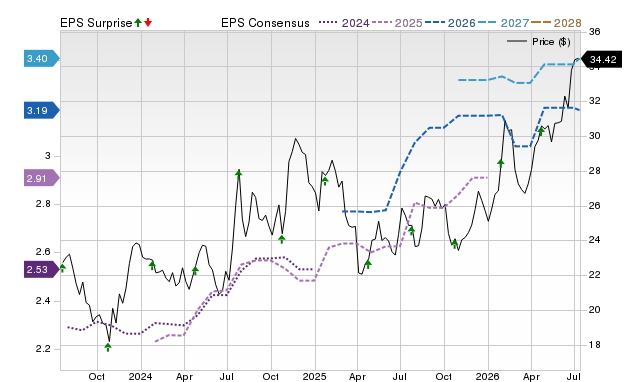This screenshot has height=382, width=640.
Task: Click the 28 price axis label
Action: pos(595,171)
